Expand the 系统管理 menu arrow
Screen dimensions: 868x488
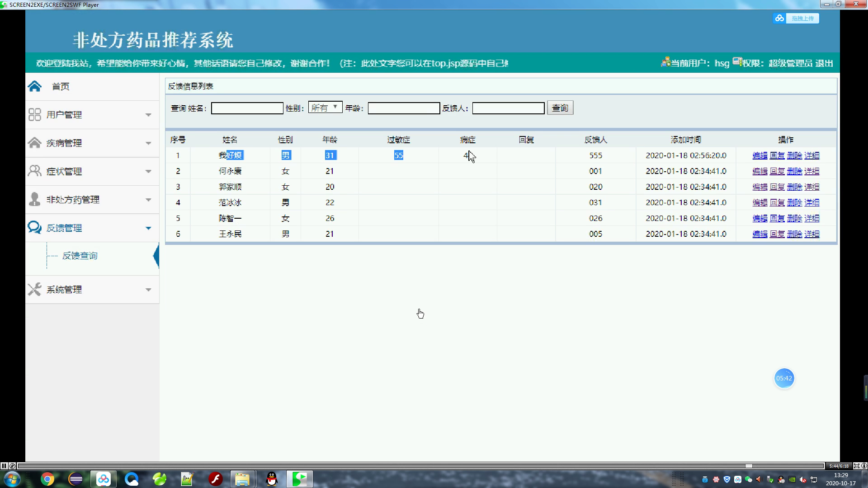coord(148,290)
